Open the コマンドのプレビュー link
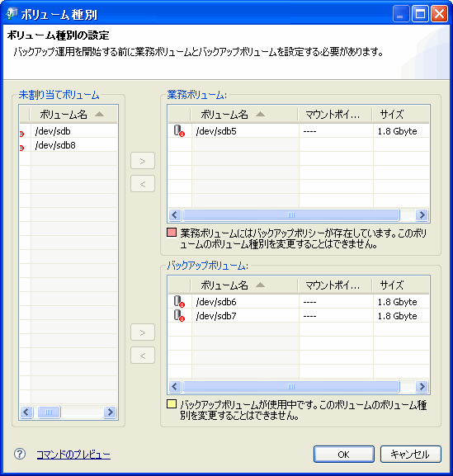The image size is (453, 476). point(73,455)
